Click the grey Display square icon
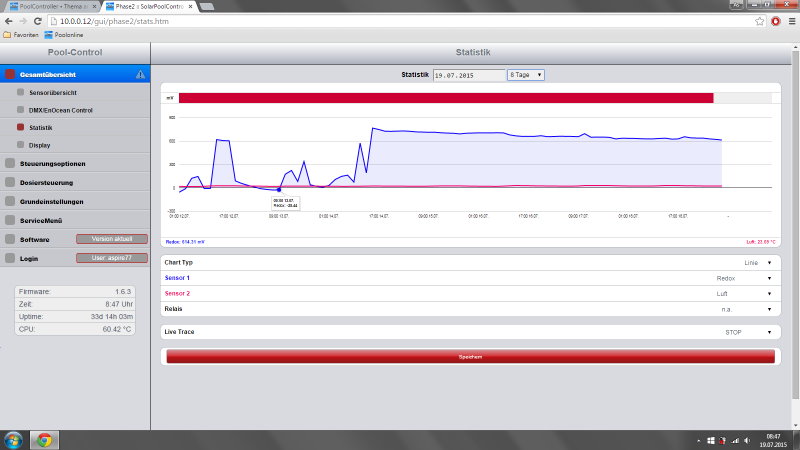This screenshot has height=450, width=800. coord(20,145)
